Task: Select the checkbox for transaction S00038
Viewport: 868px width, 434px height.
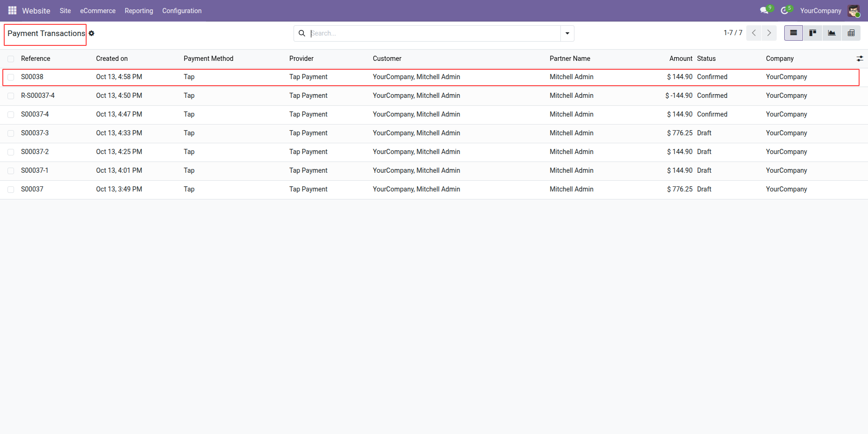Action: (11, 77)
